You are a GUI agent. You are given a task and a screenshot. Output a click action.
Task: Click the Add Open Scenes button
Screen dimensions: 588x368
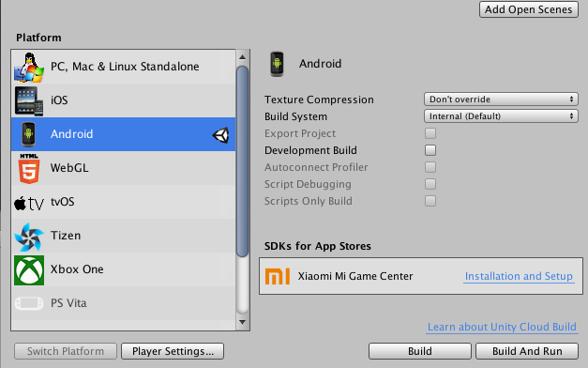[529, 9]
